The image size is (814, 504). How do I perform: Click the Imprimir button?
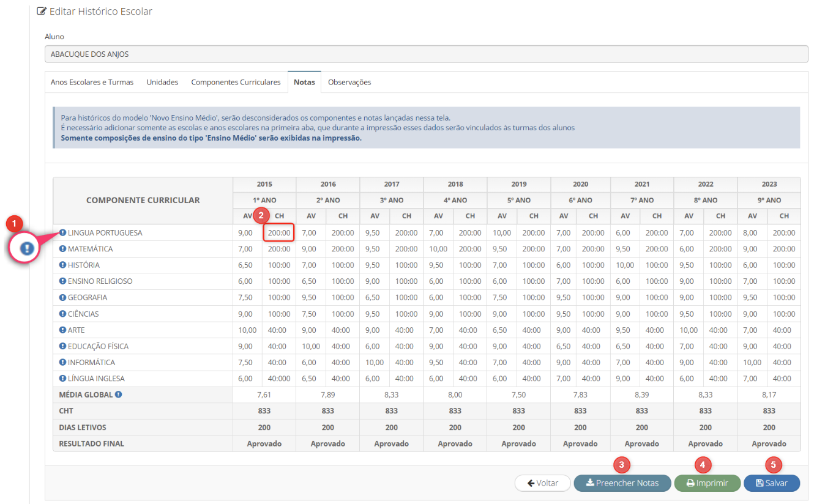708,483
